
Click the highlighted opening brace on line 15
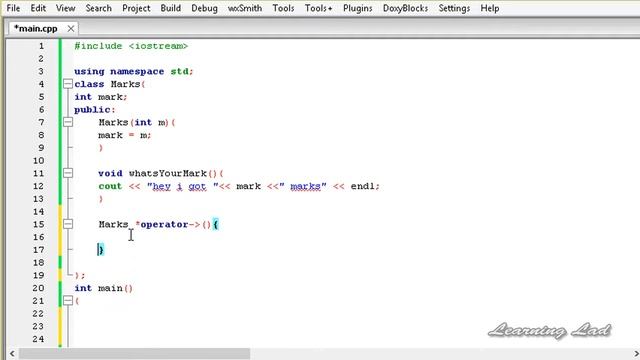coord(216,224)
